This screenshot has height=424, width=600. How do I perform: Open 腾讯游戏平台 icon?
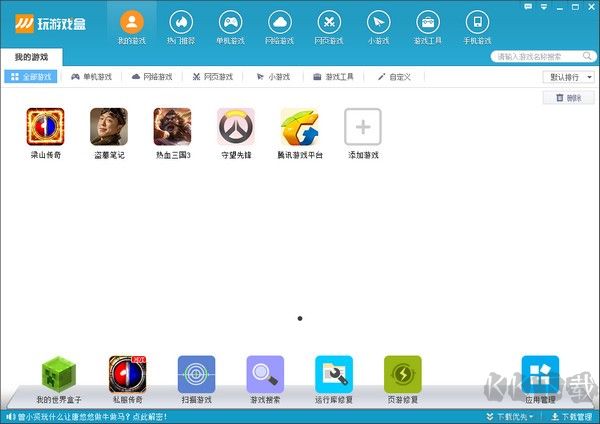click(300, 127)
